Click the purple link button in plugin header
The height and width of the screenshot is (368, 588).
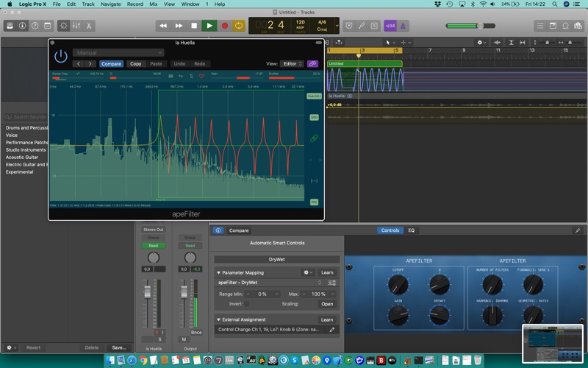point(312,64)
